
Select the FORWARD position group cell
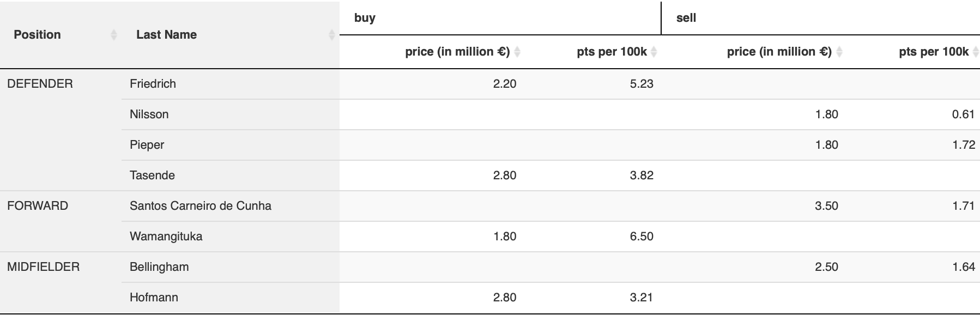(x=38, y=206)
